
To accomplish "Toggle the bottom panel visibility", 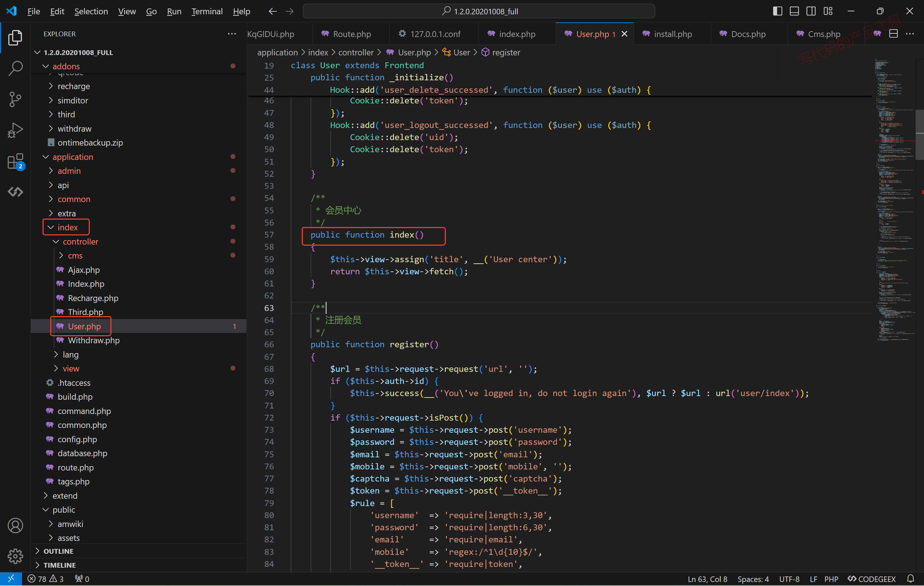I will pyautogui.click(x=794, y=11).
